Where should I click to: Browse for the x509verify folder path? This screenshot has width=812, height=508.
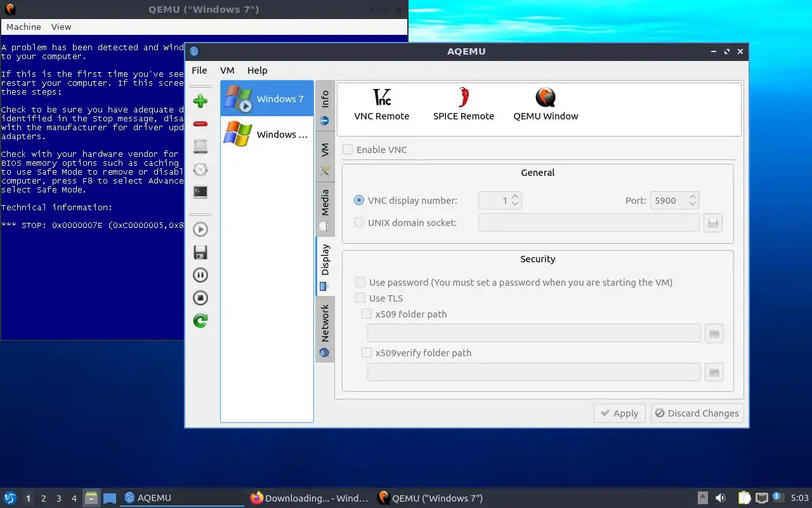click(714, 372)
